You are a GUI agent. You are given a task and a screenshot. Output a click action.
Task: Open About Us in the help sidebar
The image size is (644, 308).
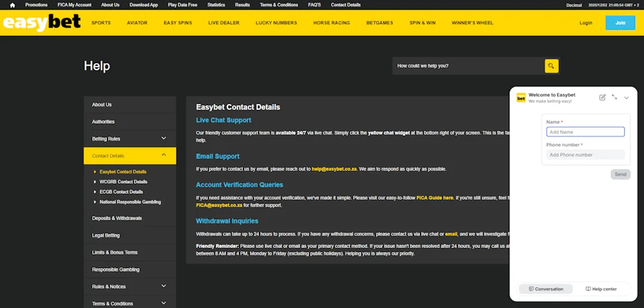pyautogui.click(x=130, y=105)
